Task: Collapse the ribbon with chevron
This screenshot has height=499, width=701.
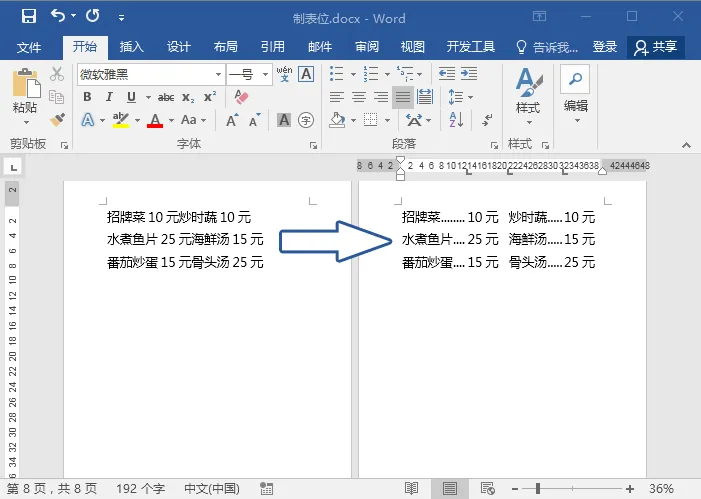Action: 686,145
